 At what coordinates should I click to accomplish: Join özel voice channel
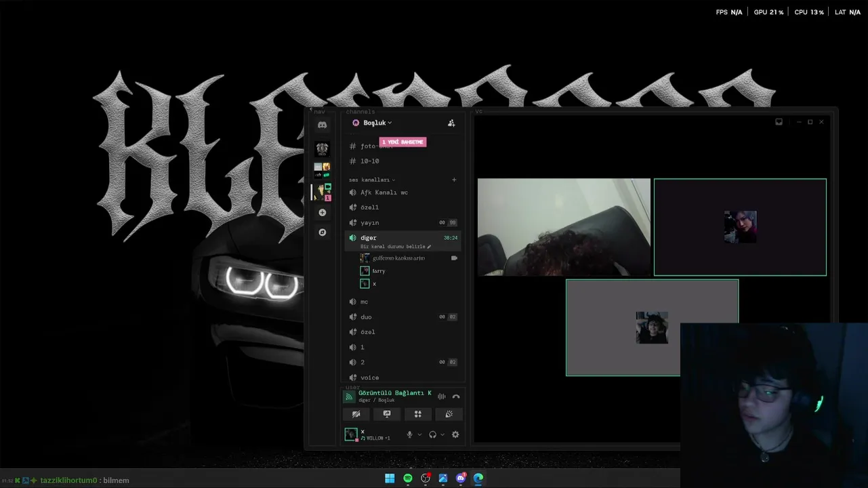coord(403,332)
